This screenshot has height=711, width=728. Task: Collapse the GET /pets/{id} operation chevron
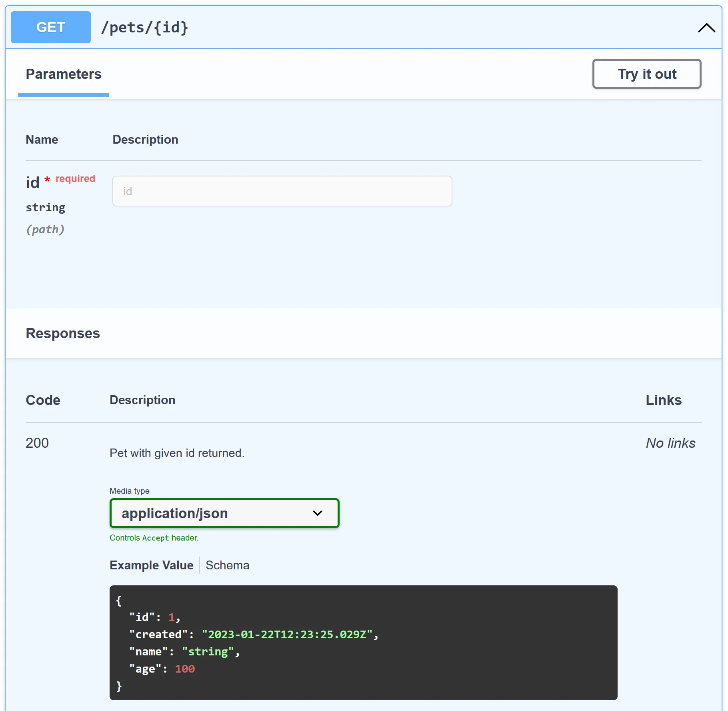(x=706, y=28)
